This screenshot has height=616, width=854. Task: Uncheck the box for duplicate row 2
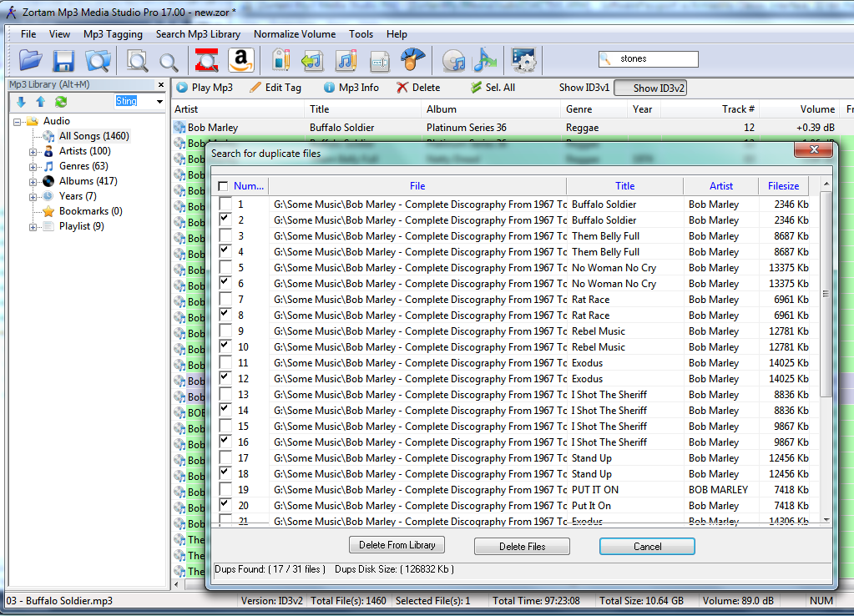pyautogui.click(x=225, y=220)
